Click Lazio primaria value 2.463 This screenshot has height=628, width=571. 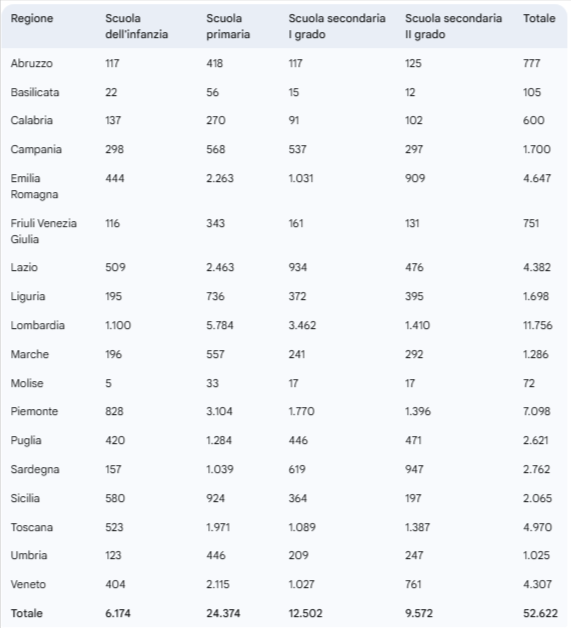[220, 267]
